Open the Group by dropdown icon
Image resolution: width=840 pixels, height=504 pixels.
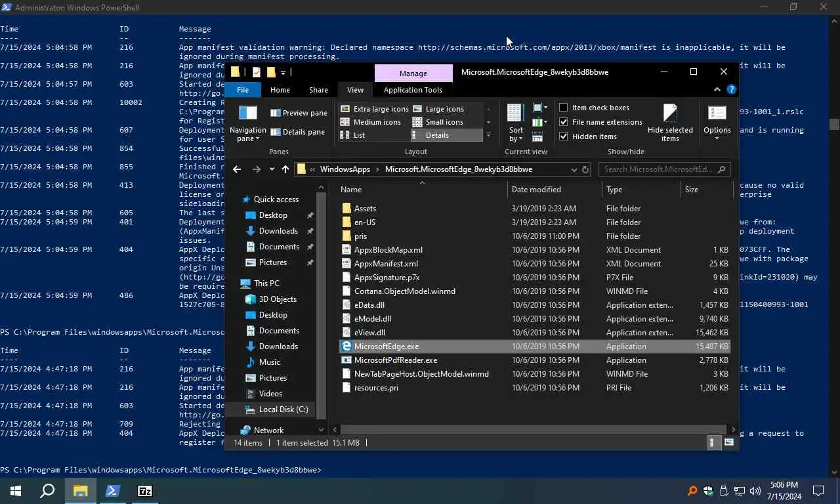pyautogui.click(x=539, y=108)
